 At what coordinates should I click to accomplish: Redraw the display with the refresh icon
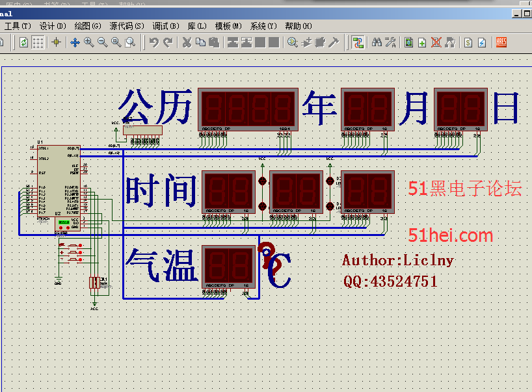[23, 43]
